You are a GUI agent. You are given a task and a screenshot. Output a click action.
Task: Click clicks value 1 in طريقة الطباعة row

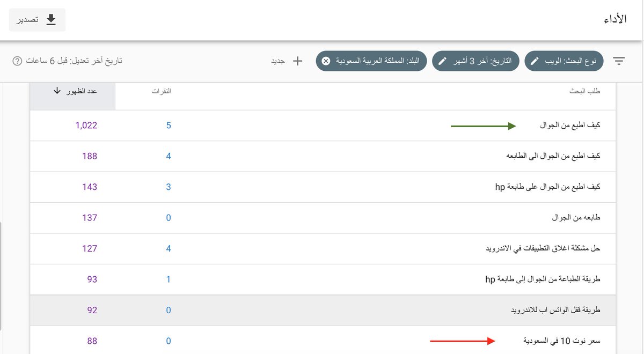tap(169, 279)
